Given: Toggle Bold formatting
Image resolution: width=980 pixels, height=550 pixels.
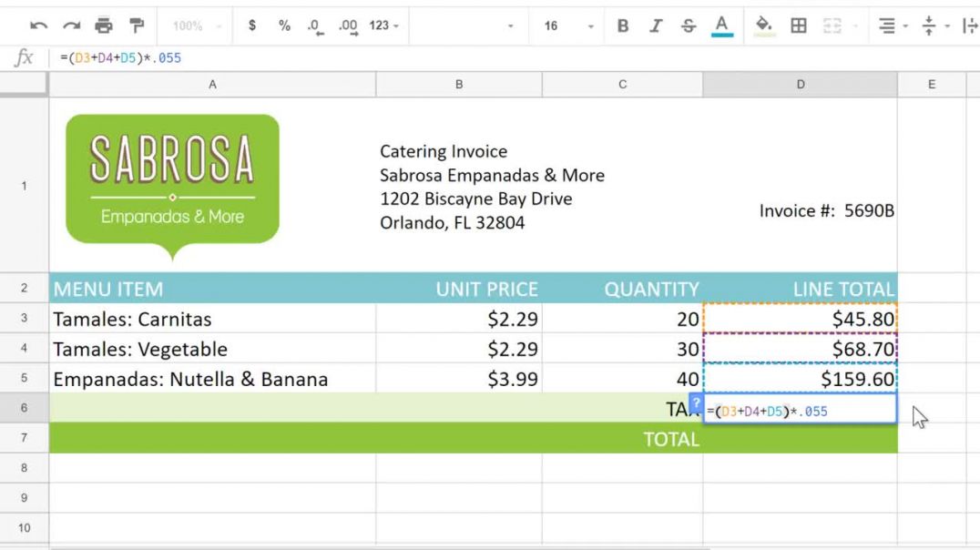Looking at the screenshot, I should pos(622,25).
